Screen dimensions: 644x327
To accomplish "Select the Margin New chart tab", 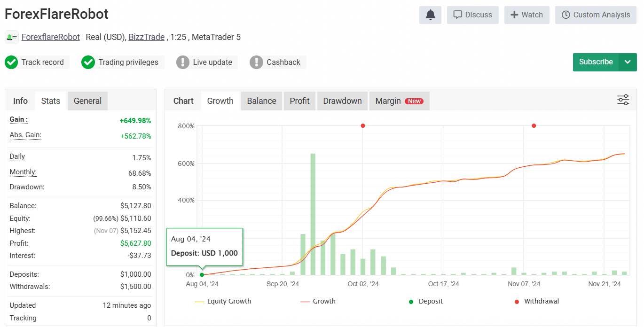I will (x=400, y=101).
